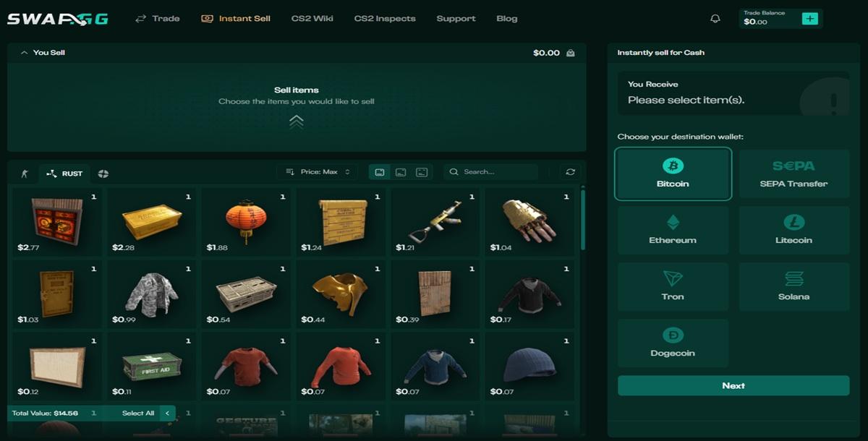Pick the red short-sleeve t-shirt item
The image size is (868, 441).
(x=247, y=367)
